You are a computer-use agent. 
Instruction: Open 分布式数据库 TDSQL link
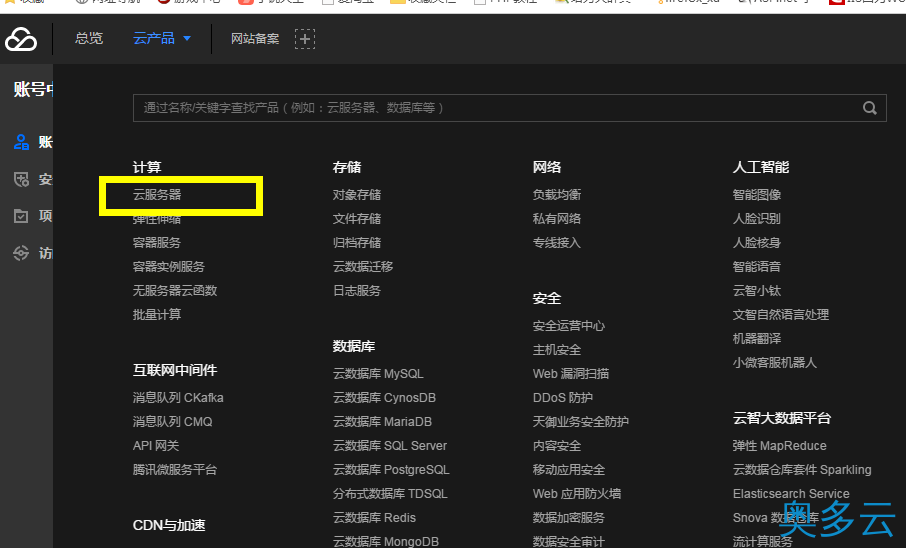click(x=390, y=494)
